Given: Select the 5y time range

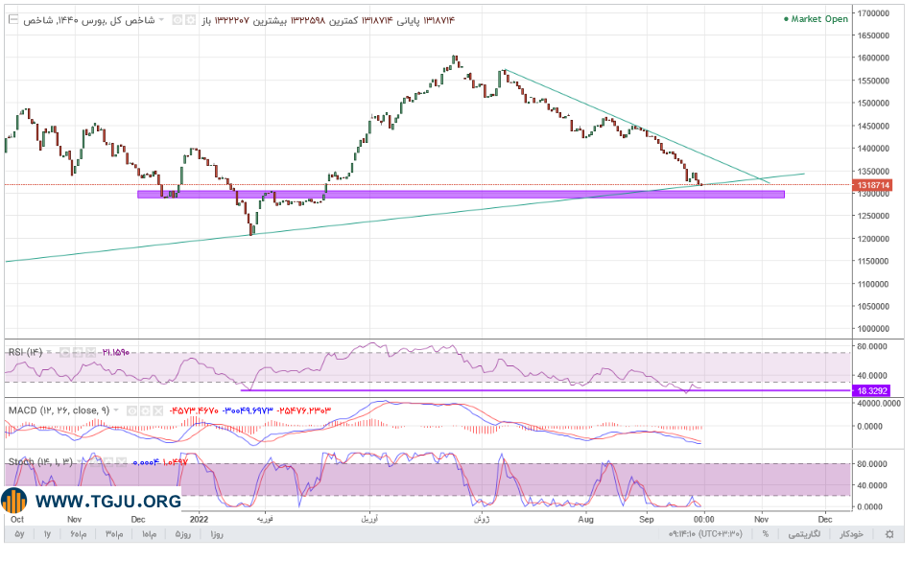Looking at the screenshot, I should point(19,534).
